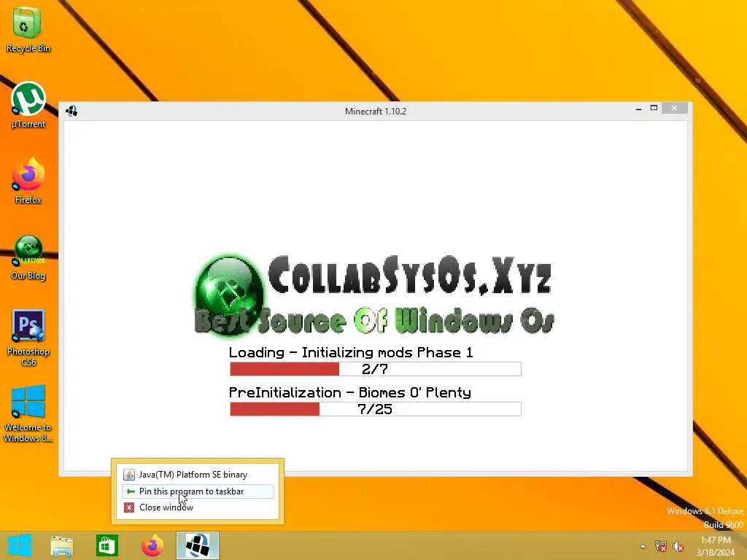Open the Windows Start button
747x560 pixels.
pyautogui.click(x=20, y=545)
